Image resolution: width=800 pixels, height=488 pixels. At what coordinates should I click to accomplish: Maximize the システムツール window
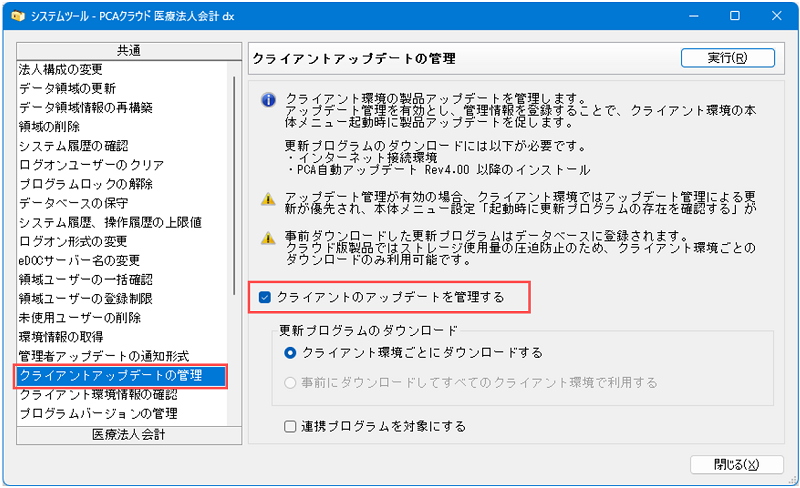tap(735, 16)
